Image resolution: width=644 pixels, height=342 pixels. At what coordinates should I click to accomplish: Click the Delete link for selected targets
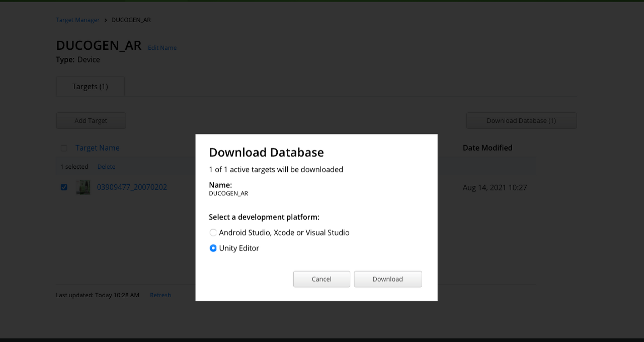tap(106, 167)
